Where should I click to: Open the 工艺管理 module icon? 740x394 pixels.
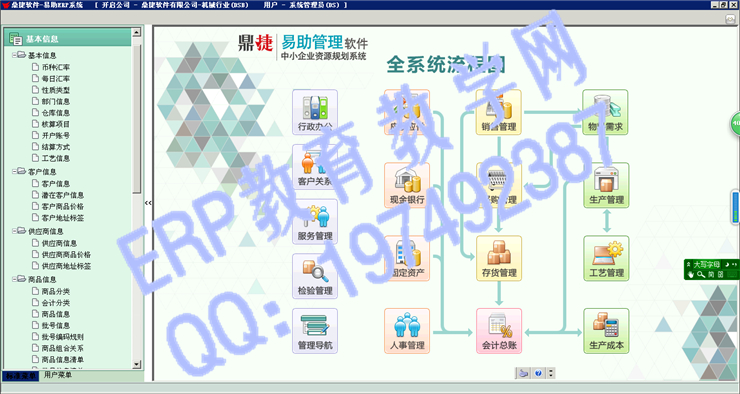tap(606, 258)
